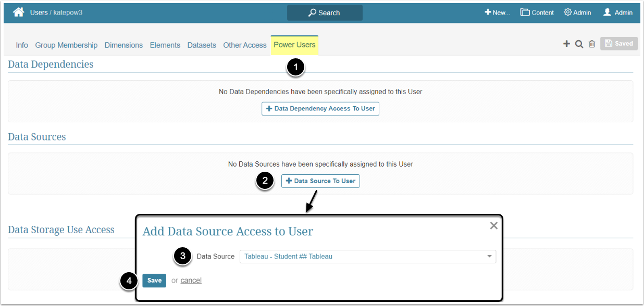The height and width of the screenshot is (306, 644).
Task: Switch to the Elements tab
Action: point(165,45)
